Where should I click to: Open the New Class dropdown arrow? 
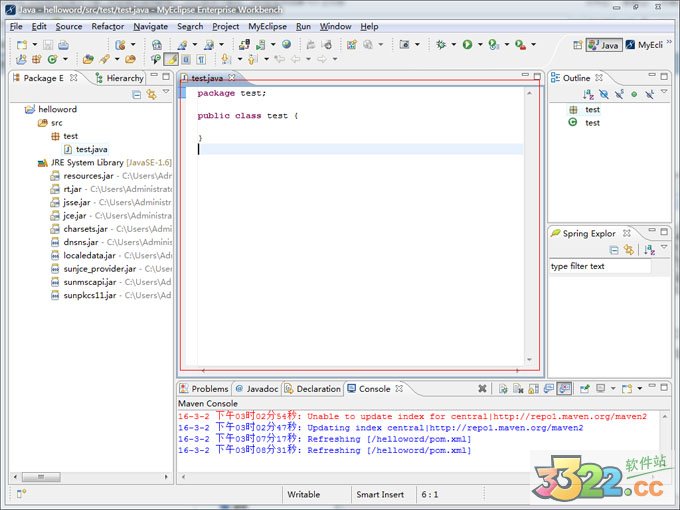[65, 59]
